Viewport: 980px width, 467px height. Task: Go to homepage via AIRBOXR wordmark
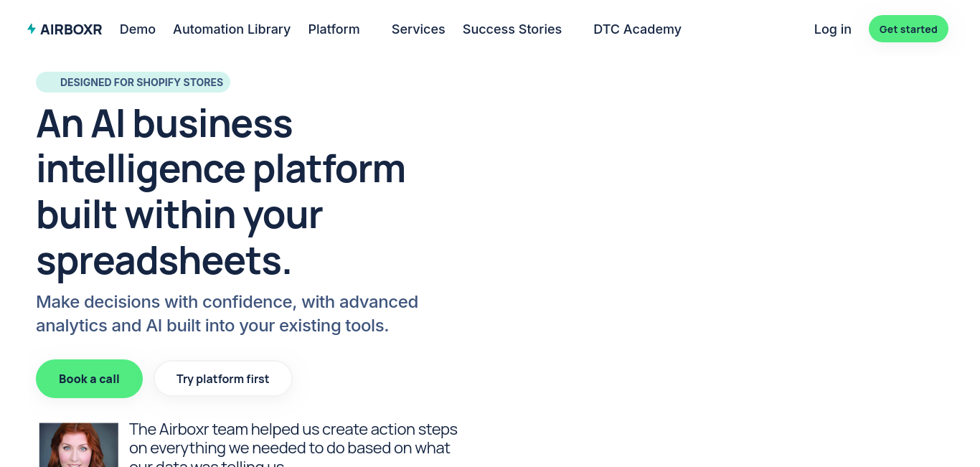coord(71,29)
